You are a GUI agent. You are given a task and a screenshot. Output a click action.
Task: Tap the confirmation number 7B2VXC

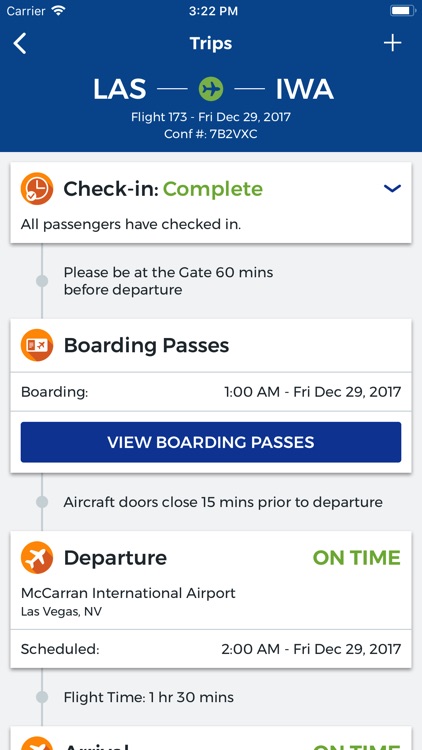coord(233,134)
